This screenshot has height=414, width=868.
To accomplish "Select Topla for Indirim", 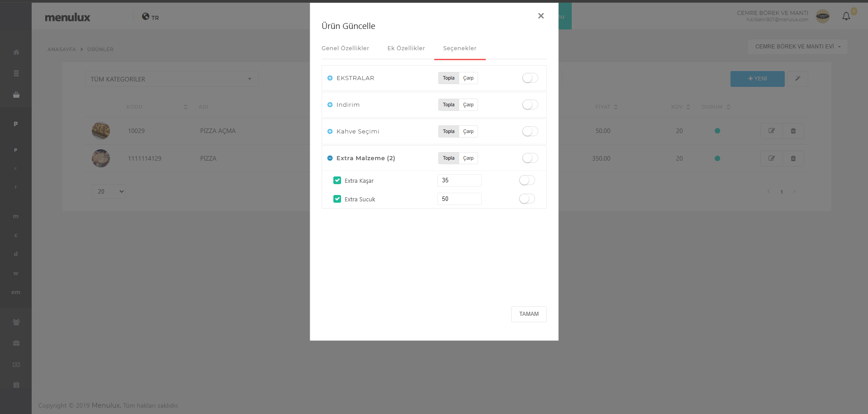I will 449,105.
